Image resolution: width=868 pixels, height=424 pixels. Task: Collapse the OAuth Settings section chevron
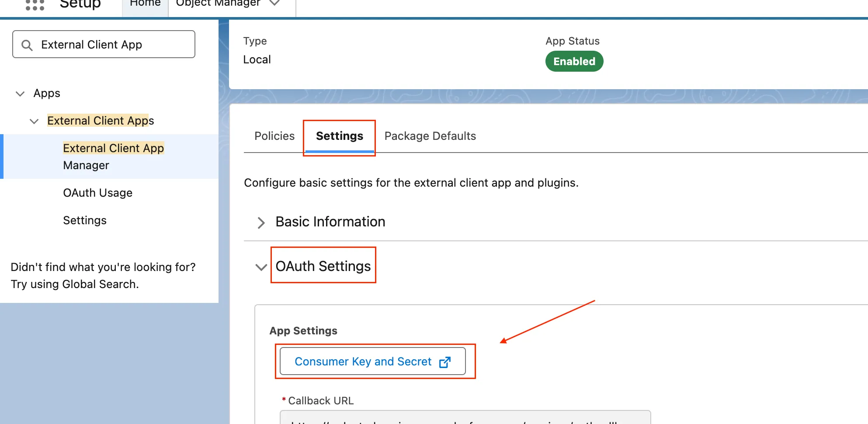click(261, 267)
